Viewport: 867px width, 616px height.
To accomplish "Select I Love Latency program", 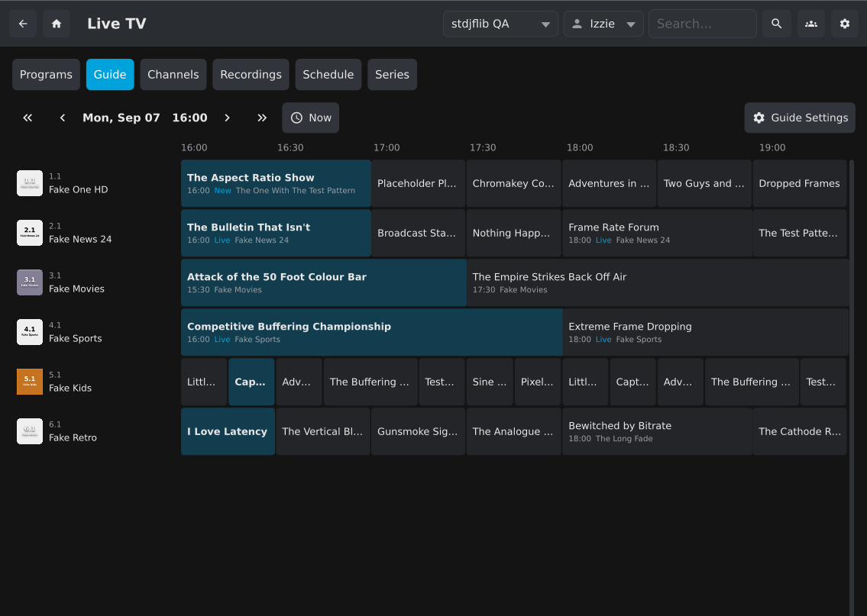I will coord(228,431).
